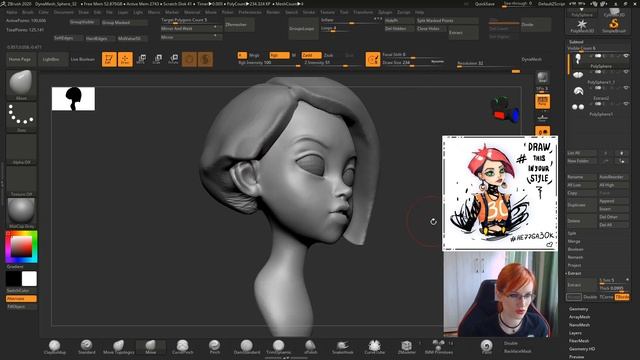This screenshot has width=640, height=360.
Task: Toggle Rgb paint mode
Action: 279,55
